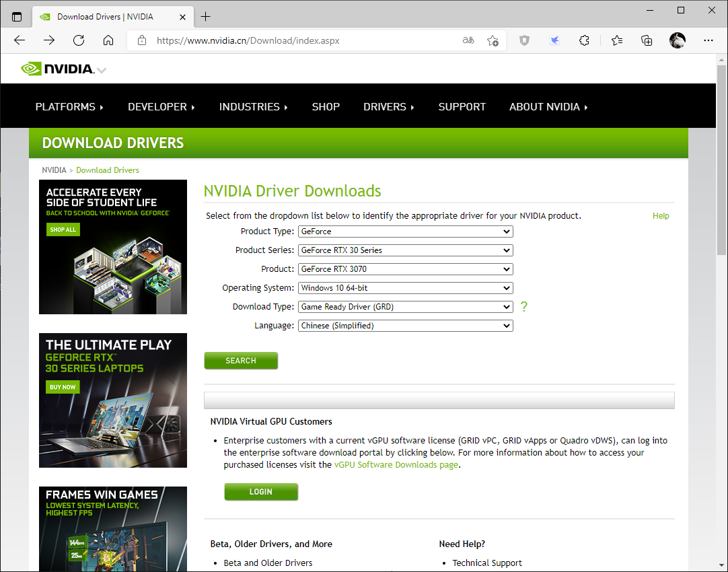The image size is (728, 572).
Task: Open the DEVELOPER menu
Action: (161, 107)
